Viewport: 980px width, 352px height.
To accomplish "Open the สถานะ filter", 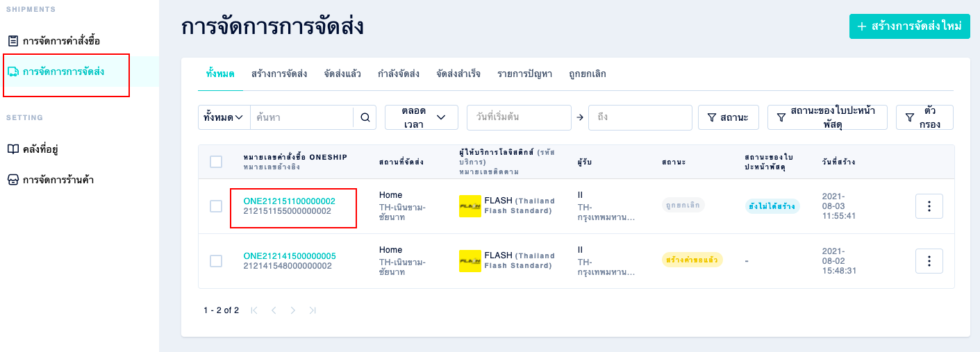I will coord(729,117).
